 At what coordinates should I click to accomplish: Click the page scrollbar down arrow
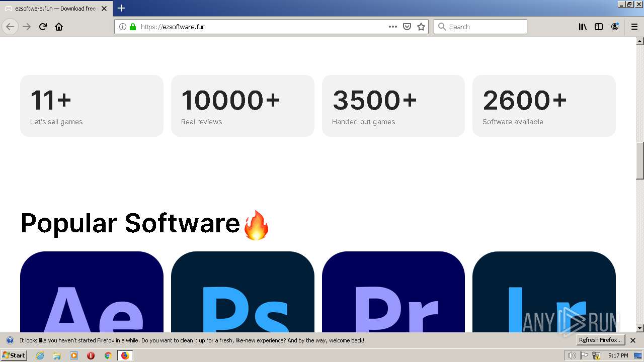tap(640, 328)
